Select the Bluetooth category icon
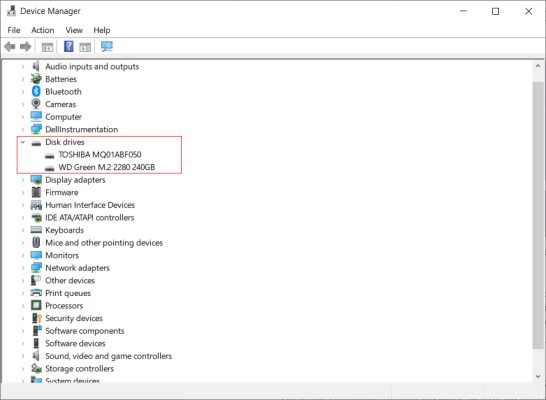Viewport: 546px width, 400px height. coord(36,92)
